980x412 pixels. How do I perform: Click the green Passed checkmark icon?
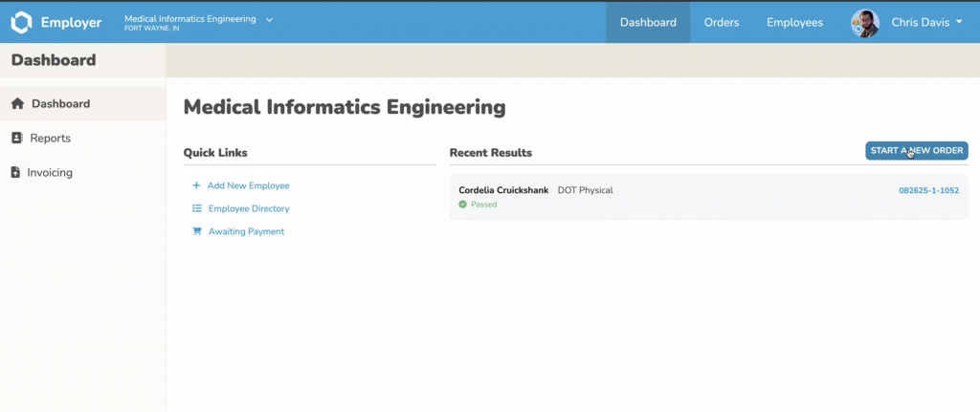pos(462,205)
